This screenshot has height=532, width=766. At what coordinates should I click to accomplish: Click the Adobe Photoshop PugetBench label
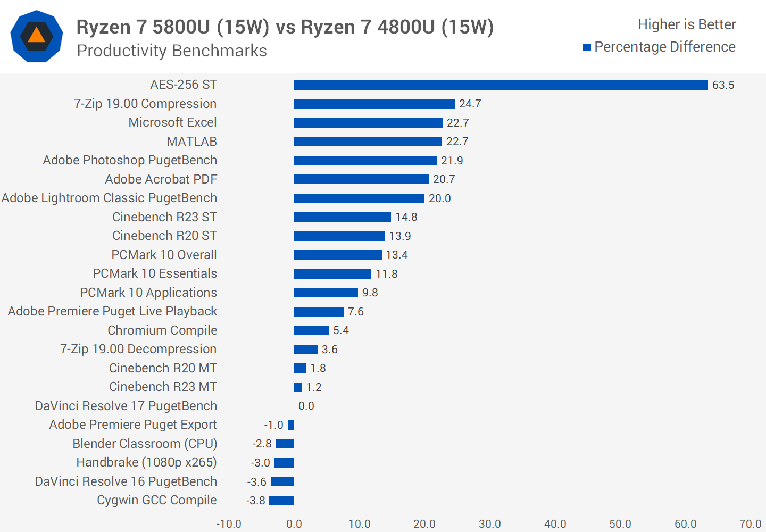click(130, 160)
